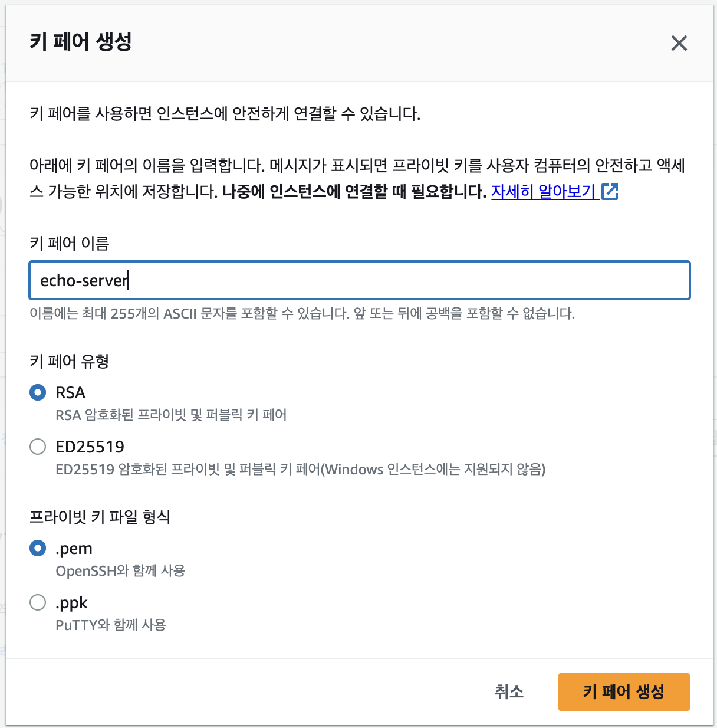Click the 취소 button

click(x=509, y=691)
